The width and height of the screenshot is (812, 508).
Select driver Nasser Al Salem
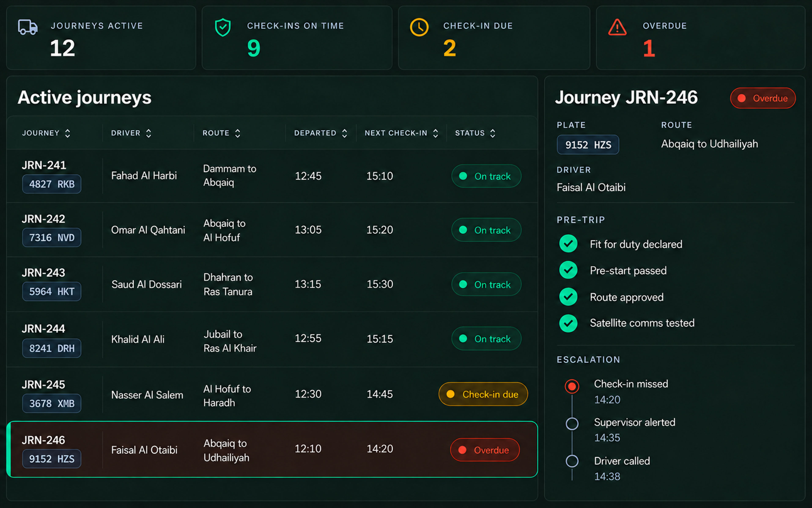click(x=147, y=395)
